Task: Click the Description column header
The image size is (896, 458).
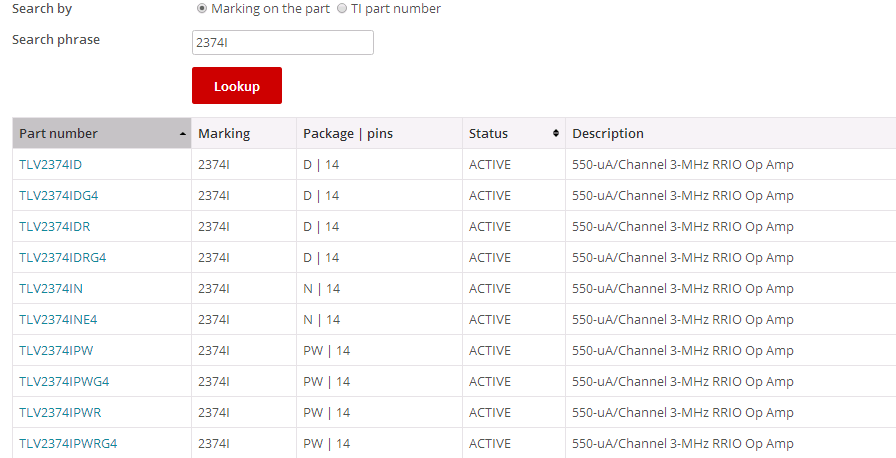Action: [x=607, y=134]
